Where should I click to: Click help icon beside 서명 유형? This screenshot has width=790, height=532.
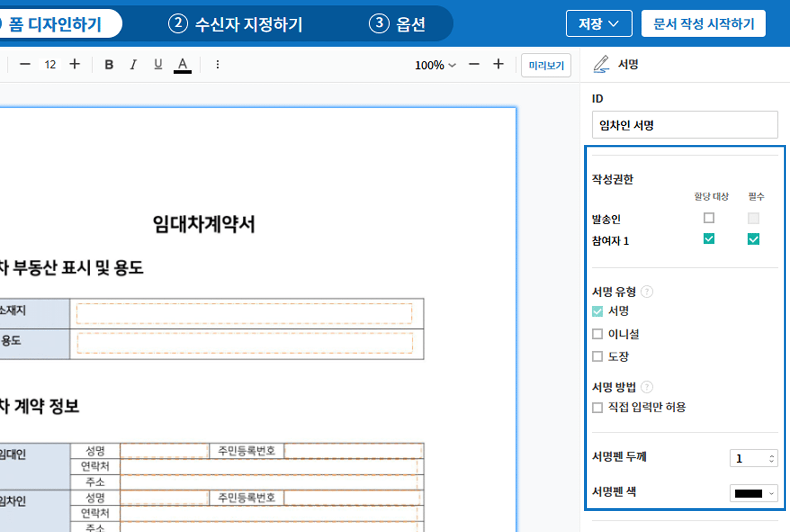[x=647, y=292]
